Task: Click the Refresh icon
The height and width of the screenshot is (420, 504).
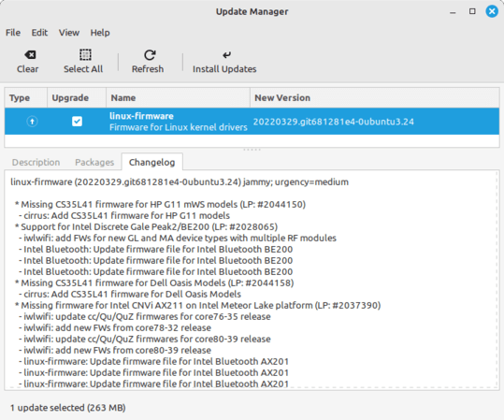Action: point(150,55)
